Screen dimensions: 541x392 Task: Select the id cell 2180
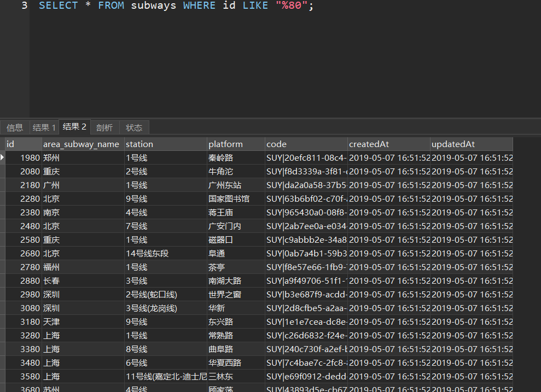[24, 185]
